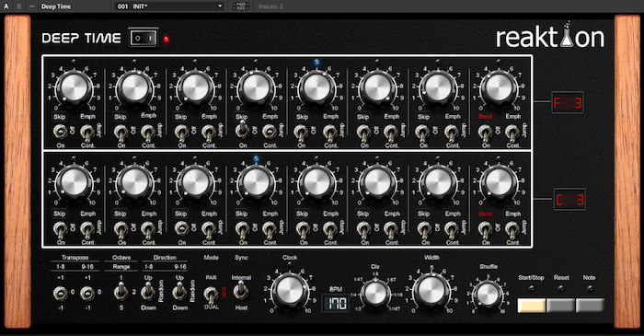Click the step 2 pitch knob, upper row

click(135, 87)
